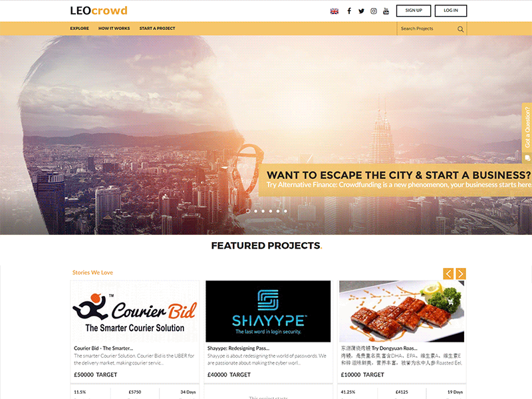Image resolution: width=532 pixels, height=399 pixels.
Task: Open How It Works menu item
Action: point(114,29)
